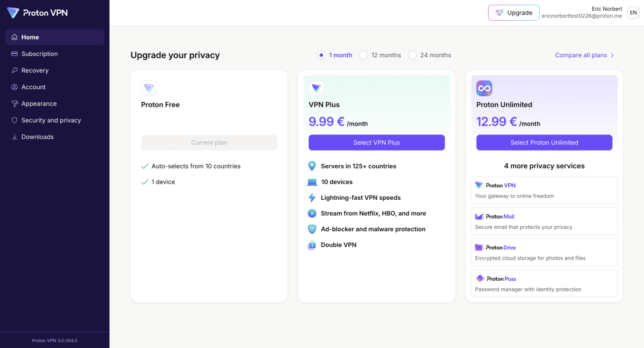The image size is (644, 348).
Task: Click Select Proton Unlimited button
Action: (x=544, y=143)
